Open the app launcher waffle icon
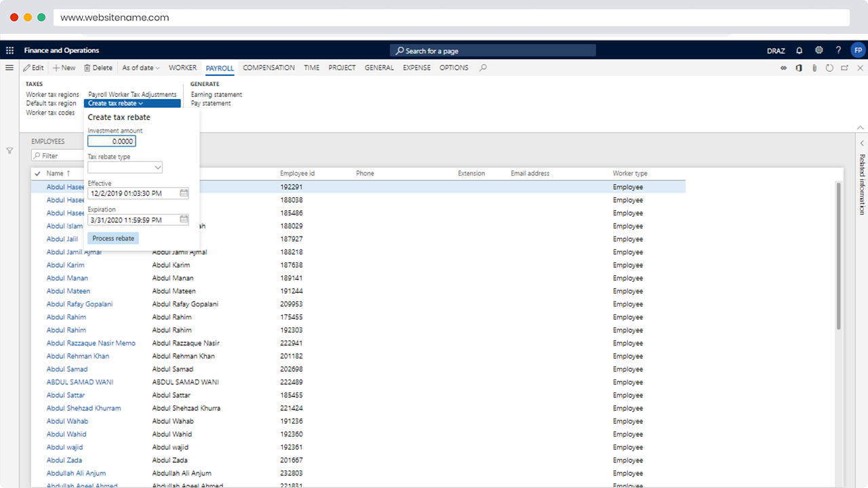Image resolution: width=868 pixels, height=488 pixels. 9,50
